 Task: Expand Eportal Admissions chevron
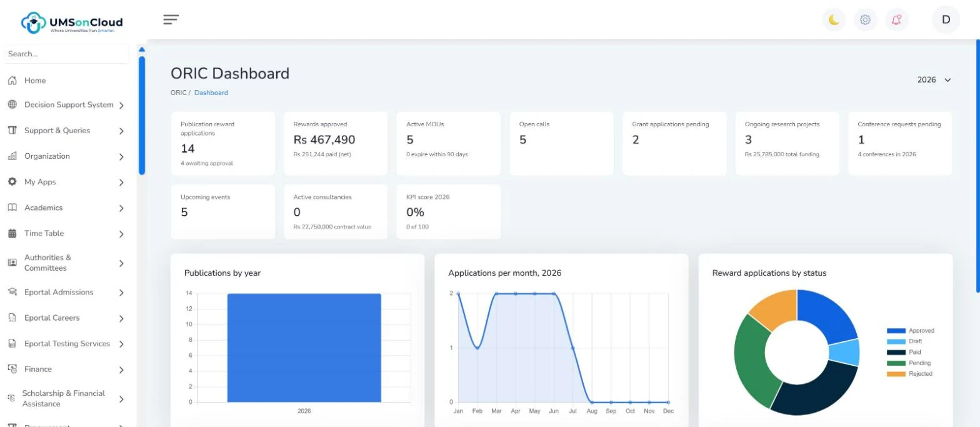point(121,293)
